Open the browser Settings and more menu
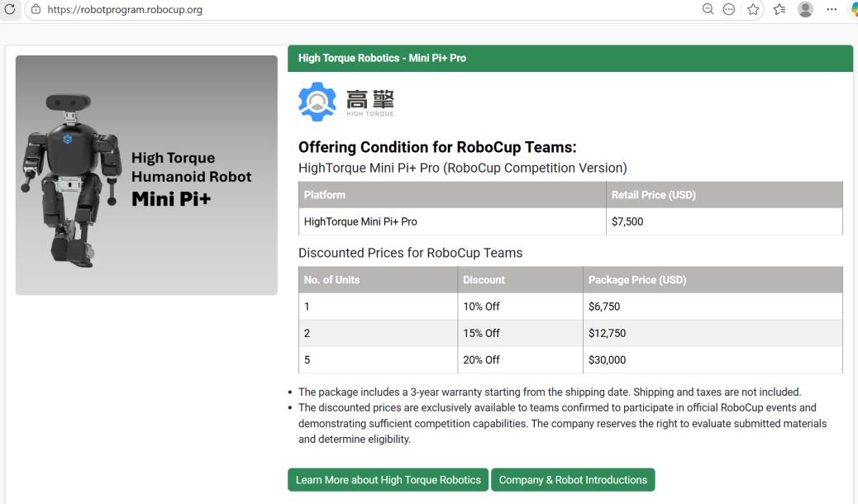 (x=832, y=9)
